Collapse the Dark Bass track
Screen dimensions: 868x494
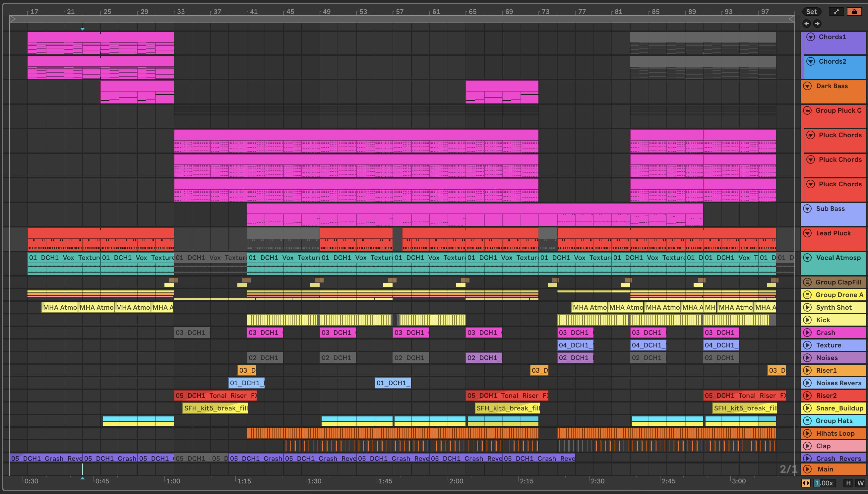coord(808,86)
